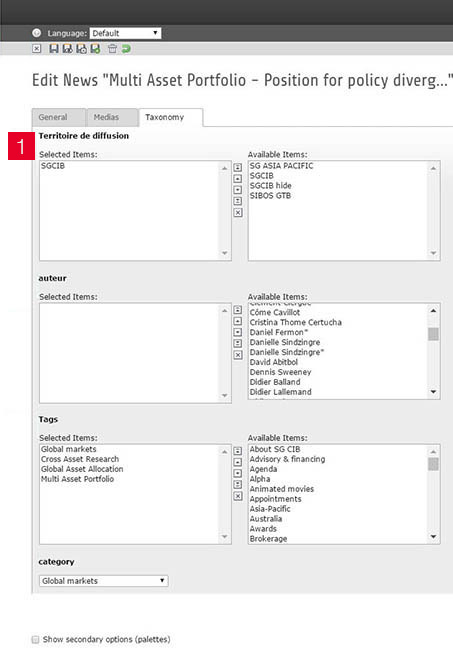Click auteur available items scrollbar thumb
The width and height of the screenshot is (453, 649).
click(x=433, y=334)
